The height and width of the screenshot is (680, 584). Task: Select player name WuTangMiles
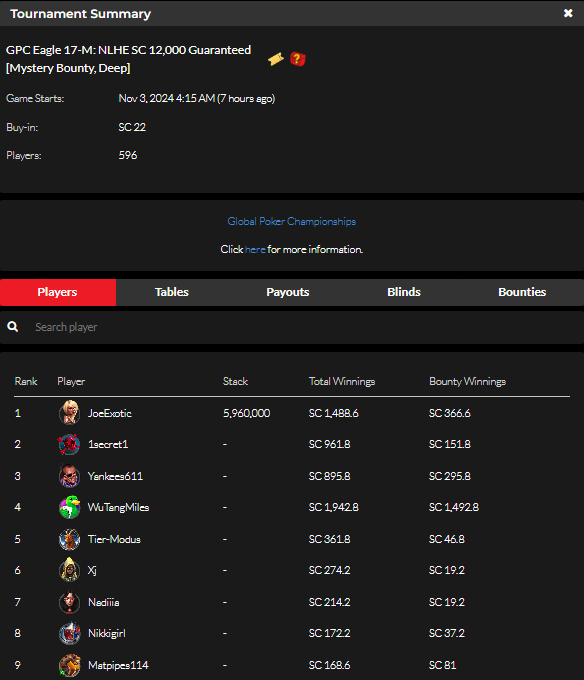coord(118,507)
